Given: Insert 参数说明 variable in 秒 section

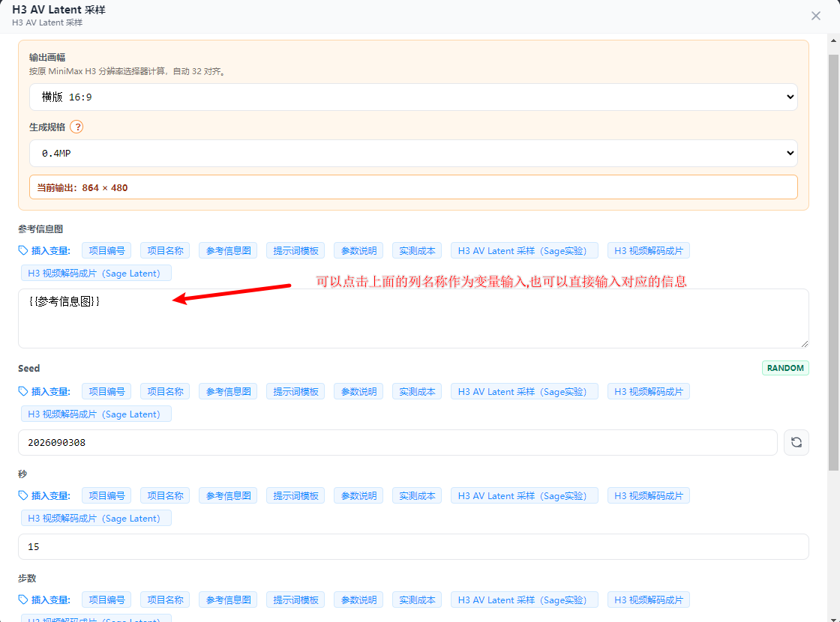Looking at the screenshot, I should (358, 495).
